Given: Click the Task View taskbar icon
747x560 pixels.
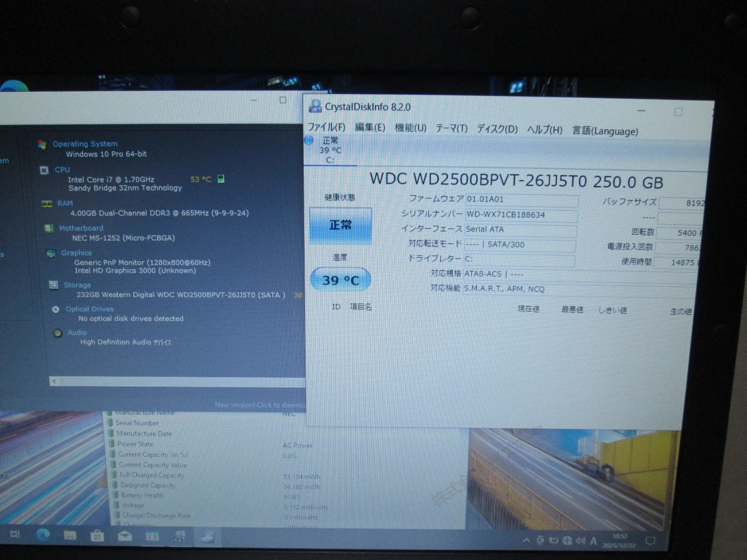Looking at the screenshot, I should (x=15, y=534).
